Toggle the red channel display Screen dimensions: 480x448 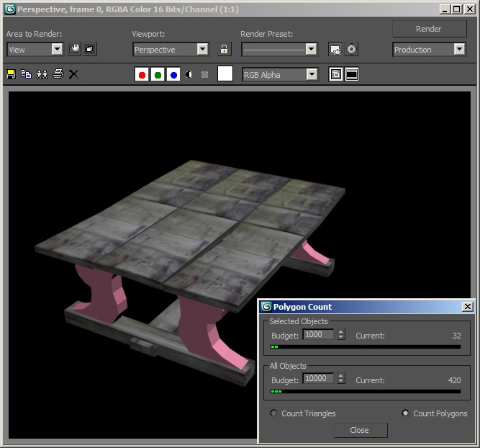tap(142, 74)
